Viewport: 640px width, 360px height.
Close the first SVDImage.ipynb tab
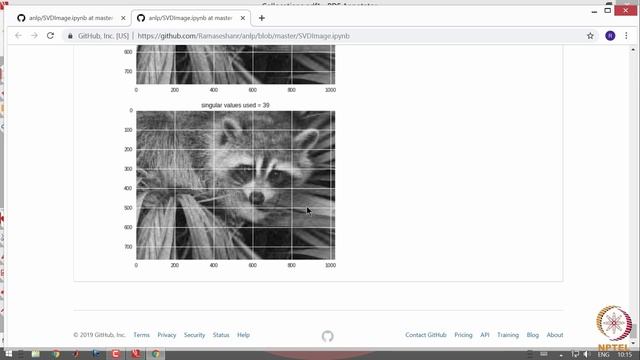pyautogui.click(x=123, y=18)
